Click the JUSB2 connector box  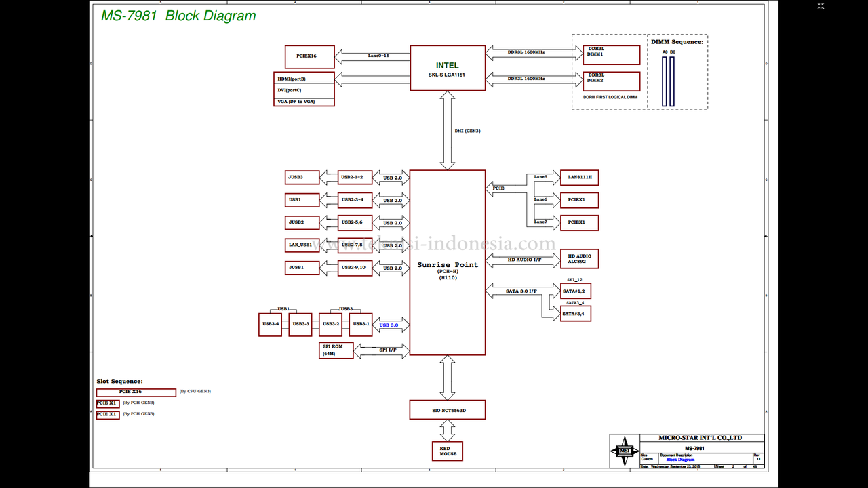(x=302, y=222)
